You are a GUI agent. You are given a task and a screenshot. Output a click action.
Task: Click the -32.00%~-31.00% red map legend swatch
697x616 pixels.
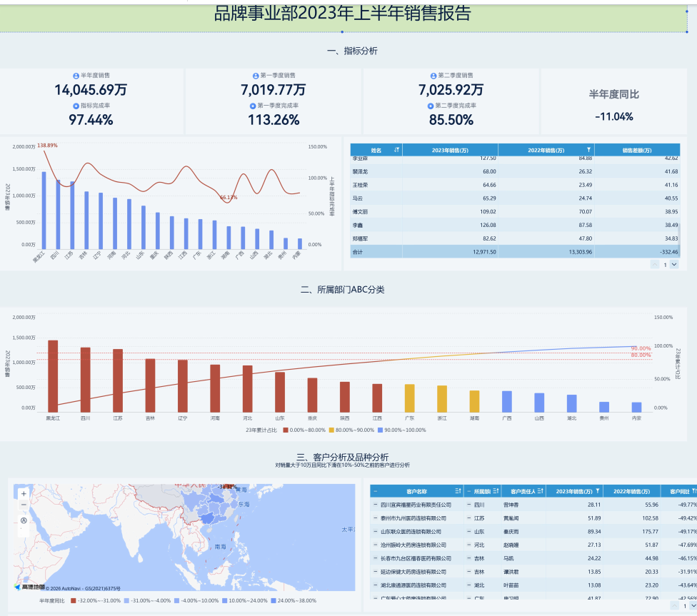coord(74,600)
